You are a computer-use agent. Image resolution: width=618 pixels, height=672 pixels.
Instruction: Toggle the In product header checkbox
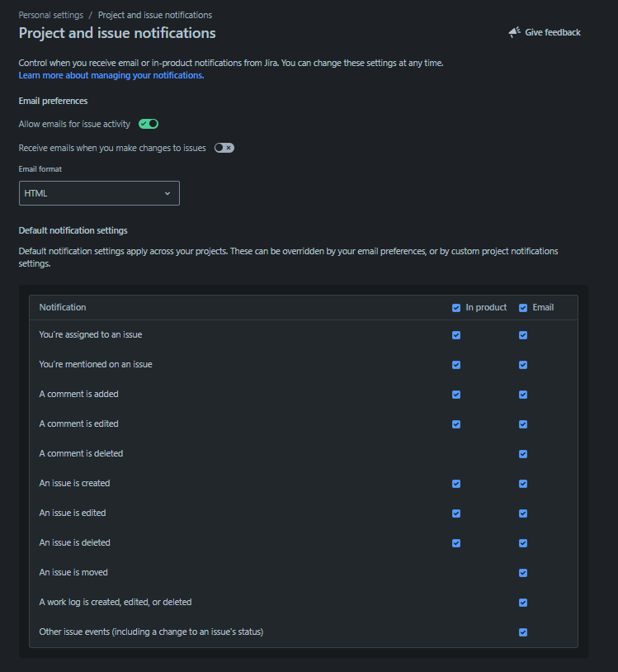pyautogui.click(x=456, y=308)
